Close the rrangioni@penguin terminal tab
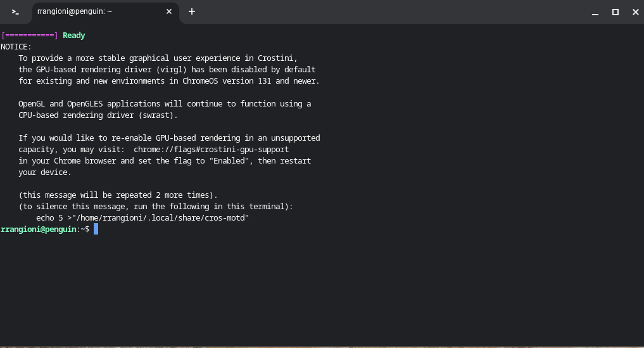 [169, 11]
